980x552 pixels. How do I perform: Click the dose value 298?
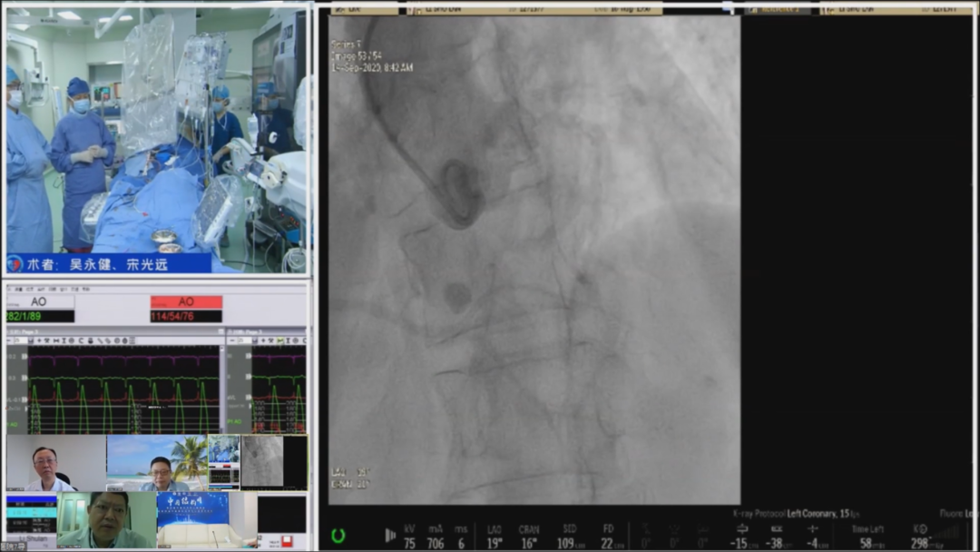click(x=919, y=543)
